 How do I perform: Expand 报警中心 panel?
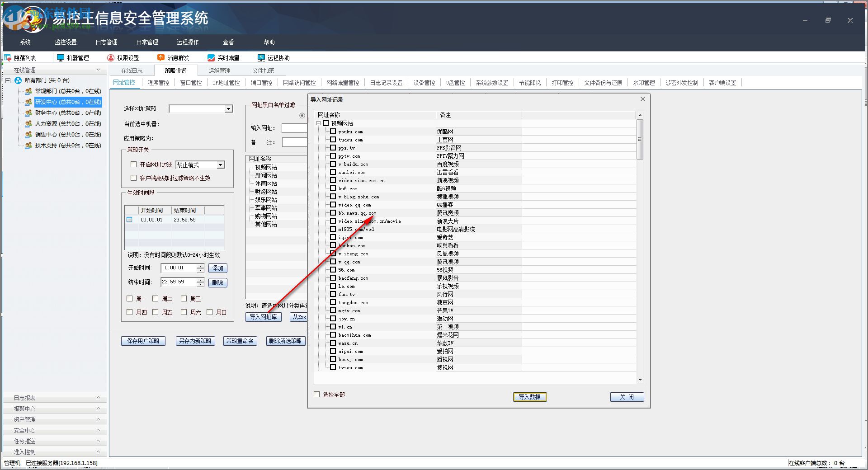[x=99, y=409]
